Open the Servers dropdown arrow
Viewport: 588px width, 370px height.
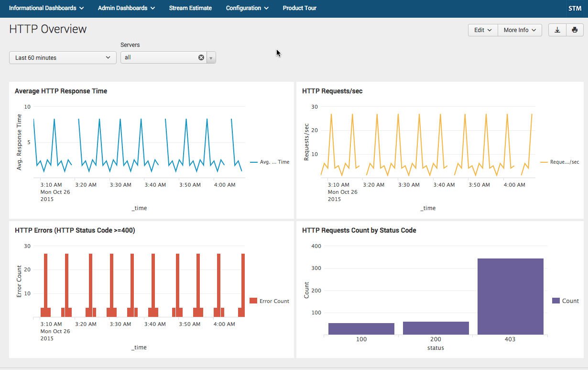pos(211,58)
